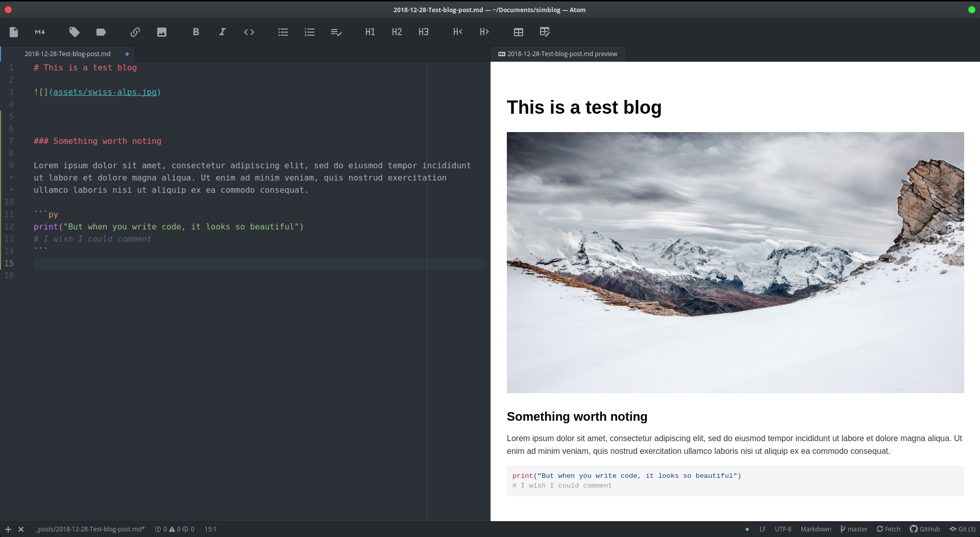Insert an unordered bullet list
The height and width of the screenshot is (537, 980).
pos(283,32)
